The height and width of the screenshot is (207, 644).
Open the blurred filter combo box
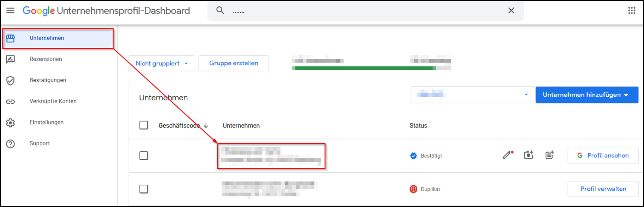[471, 95]
